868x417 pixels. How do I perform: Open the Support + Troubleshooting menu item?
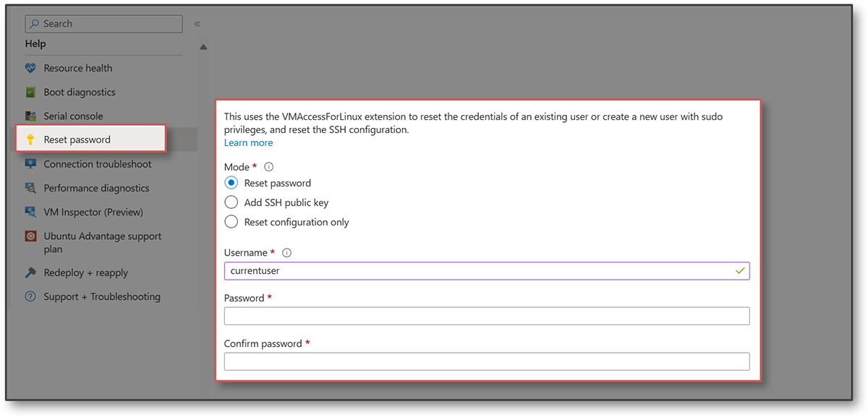point(102,296)
